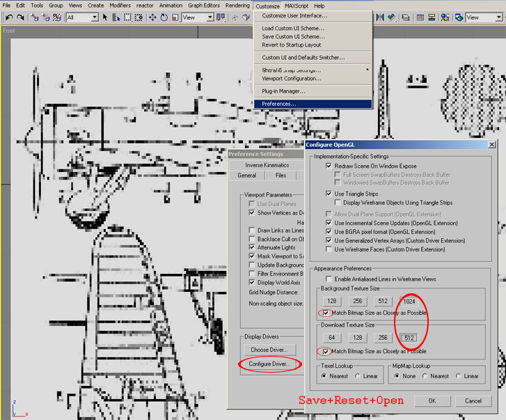Toggle Match Bitmap Size under Background Texture Size
This screenshot has width=506, height=420.
(326, 313)
